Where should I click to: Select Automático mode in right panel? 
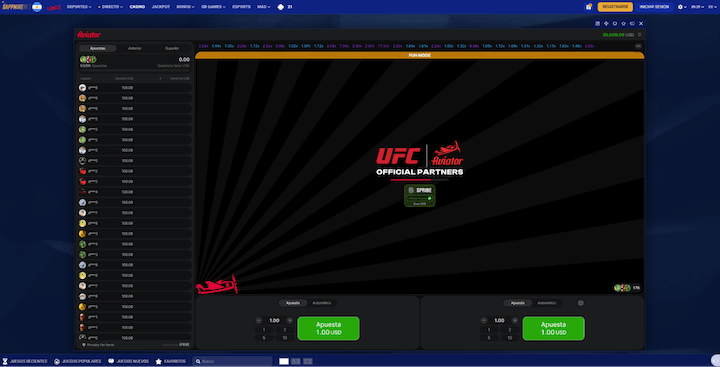point(546,303)
